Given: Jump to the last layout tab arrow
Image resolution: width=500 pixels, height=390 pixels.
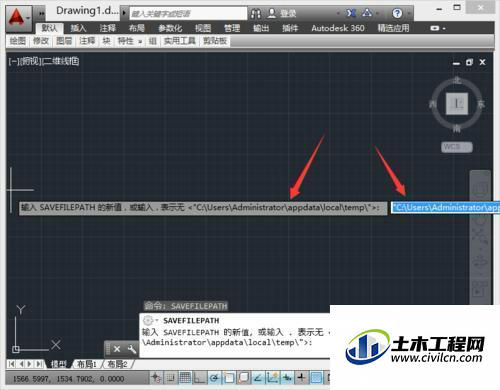Looking at the screenshot, I should [x=39, y=364].
